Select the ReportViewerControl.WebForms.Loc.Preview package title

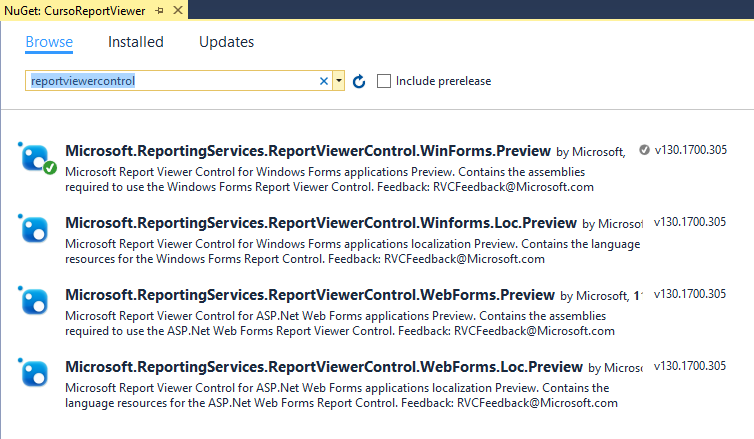pyautogui.click(x=322, y=367)
